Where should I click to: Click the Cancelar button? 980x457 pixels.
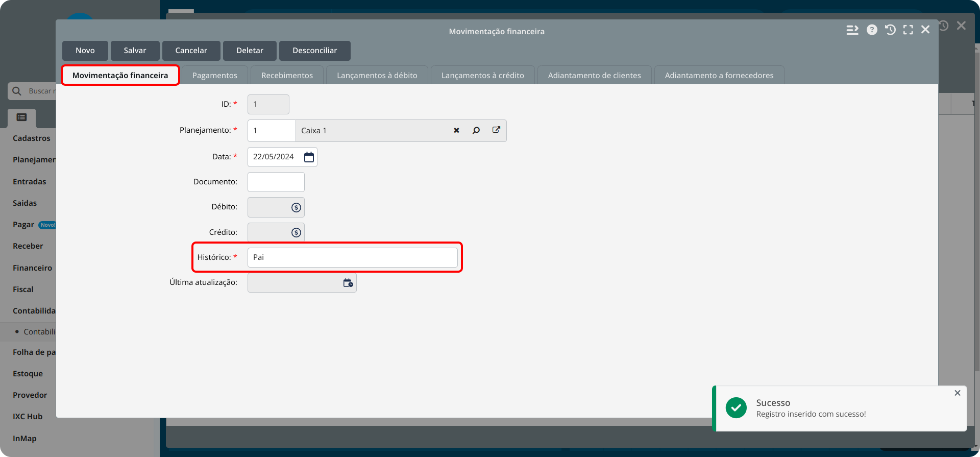[191, 51]
